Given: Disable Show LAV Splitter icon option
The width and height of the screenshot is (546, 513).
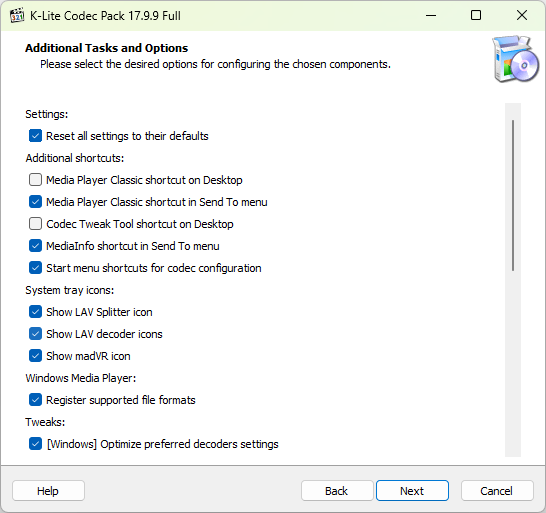Looking at the screenshot, I should tap(35, 312).
